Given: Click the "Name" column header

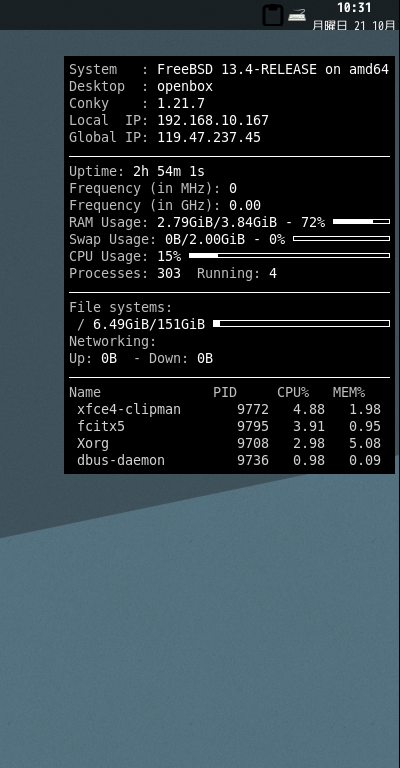Looking at the screenshot, I should tap(85, 392).
